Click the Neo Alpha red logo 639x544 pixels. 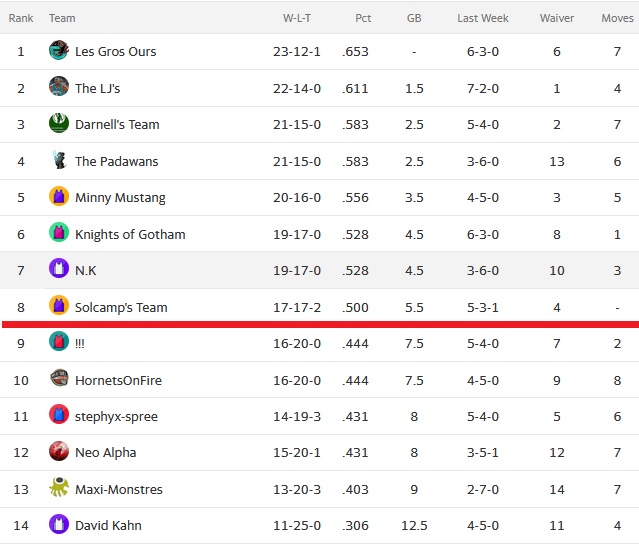pyautogui.click(x=59, y=451)
